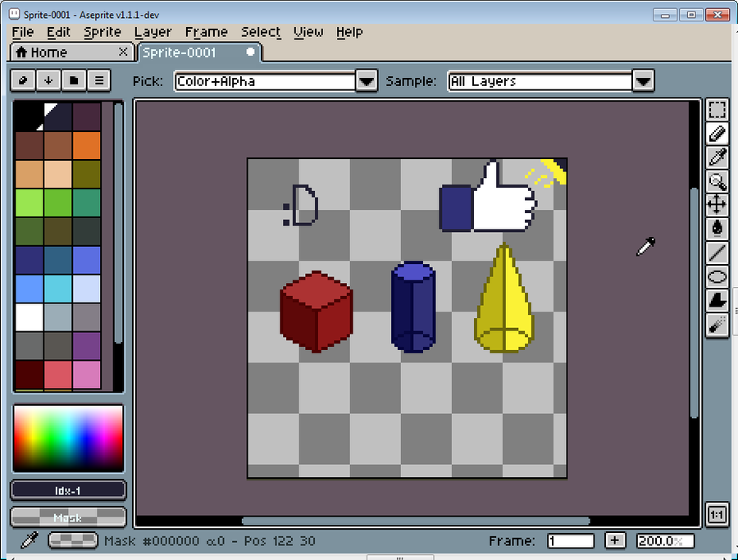Click the Mask background color button
This screenshot has height=560, width=738.
(x=68, y=517)
